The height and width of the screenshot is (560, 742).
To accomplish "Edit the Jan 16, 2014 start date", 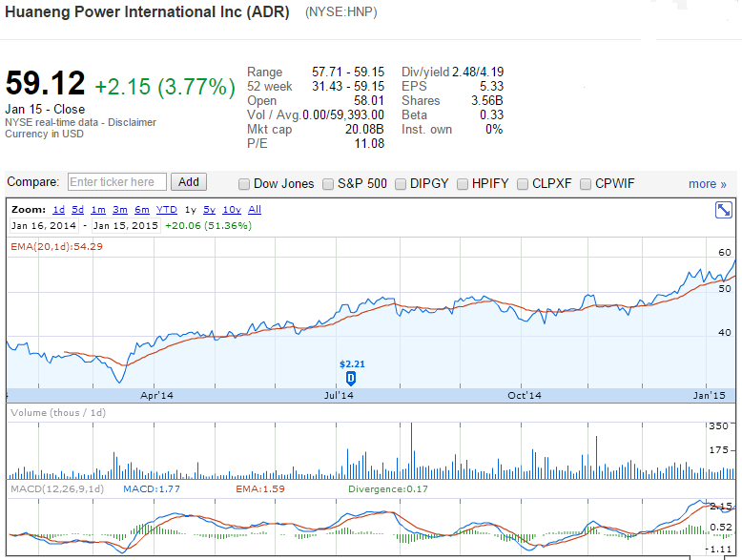I will (x=44, y=226).
